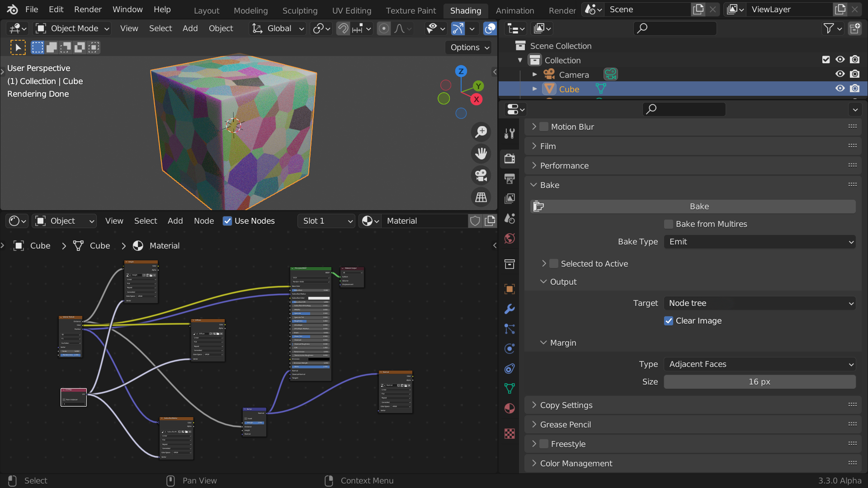The height and width of the screenshot is (488, 868).
Task: Open the node editor Node menu
Action: (x=204, y=221)
